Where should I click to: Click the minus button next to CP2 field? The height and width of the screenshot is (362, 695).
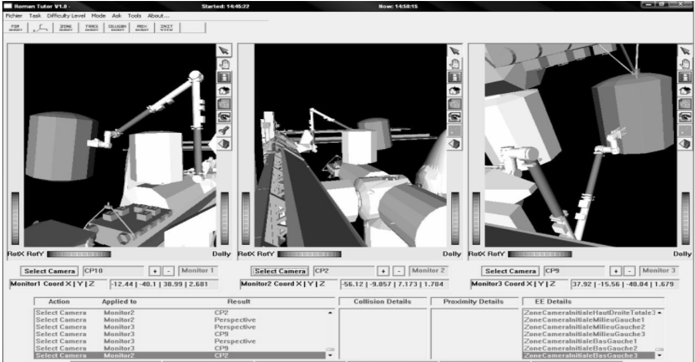coord(399,271)
